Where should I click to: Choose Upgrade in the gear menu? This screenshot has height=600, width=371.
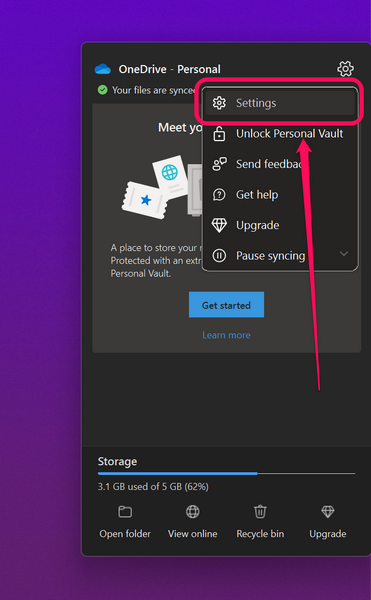(280, 225)
